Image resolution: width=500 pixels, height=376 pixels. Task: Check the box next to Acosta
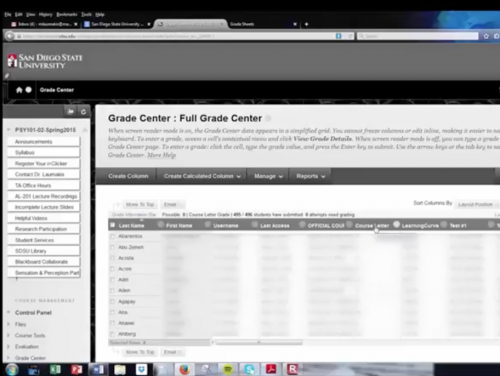(x=112, y=258)
